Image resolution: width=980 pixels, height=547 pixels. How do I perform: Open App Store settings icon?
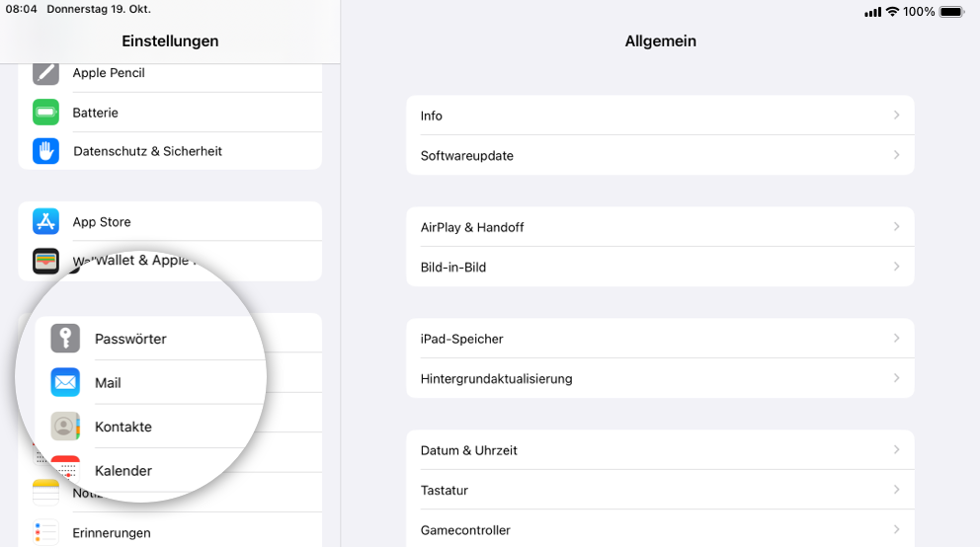45,222
